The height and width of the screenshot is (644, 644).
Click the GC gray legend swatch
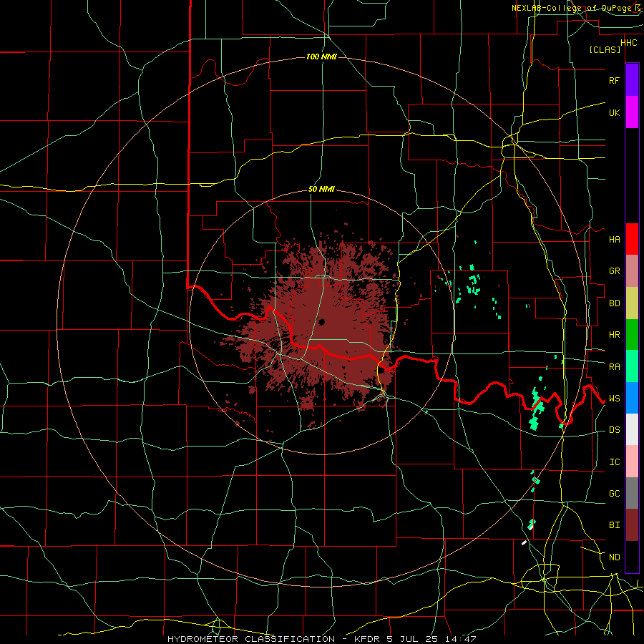(x=632, y=493)
